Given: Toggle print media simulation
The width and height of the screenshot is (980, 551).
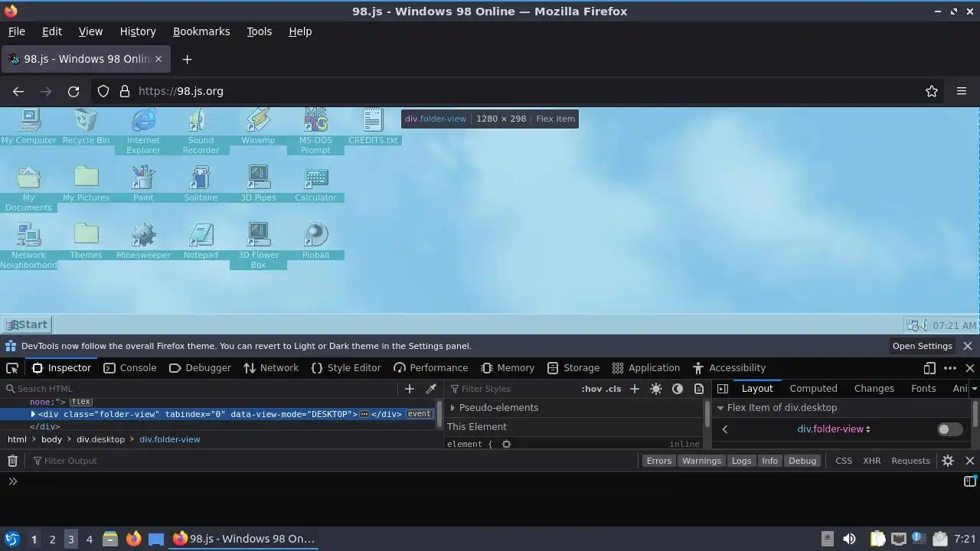Looking at the screenshot, I should coord(699,389).
